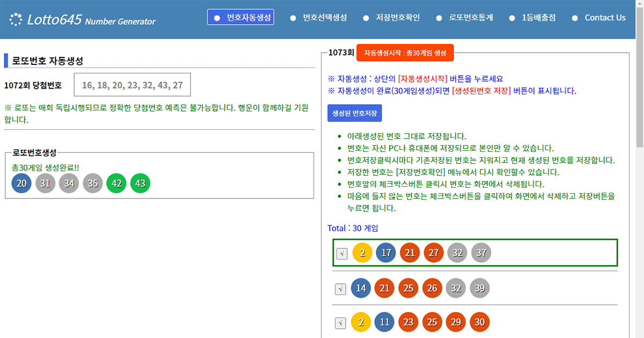
Task: Click ball 29 in third game row
Action: [x=456, y=322]
